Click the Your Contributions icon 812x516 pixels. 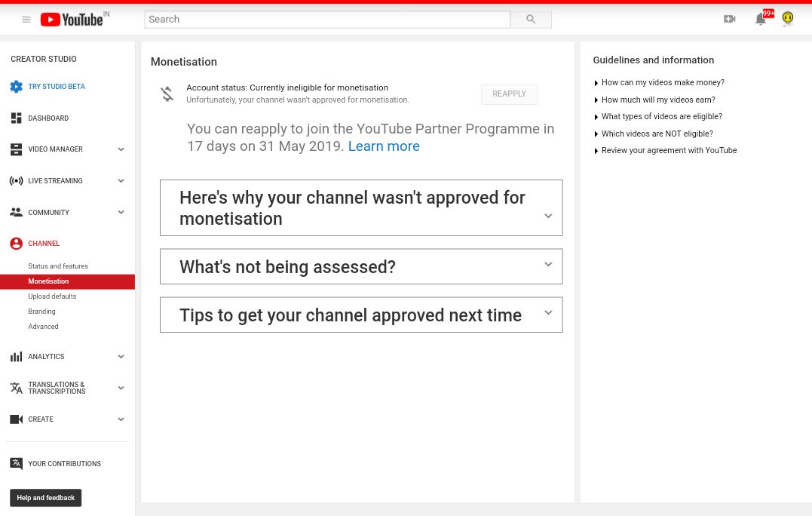pos(16,464)
